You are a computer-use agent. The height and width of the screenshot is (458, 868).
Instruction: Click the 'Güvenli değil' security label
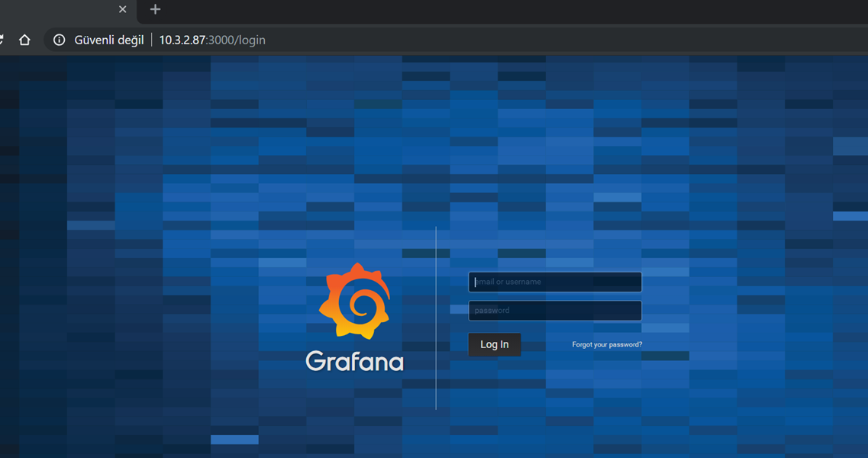(x=109, y=40)
